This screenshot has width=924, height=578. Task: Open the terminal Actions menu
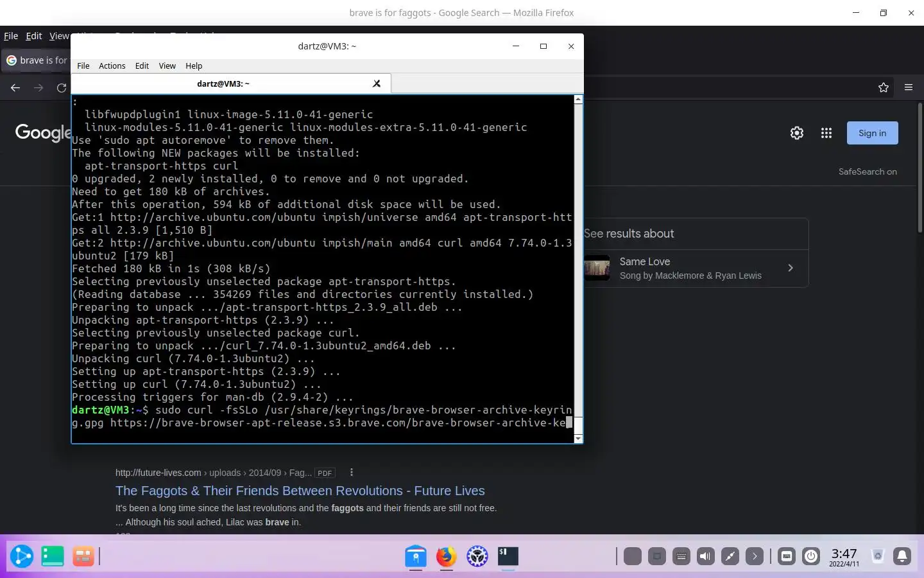[112, 66]
